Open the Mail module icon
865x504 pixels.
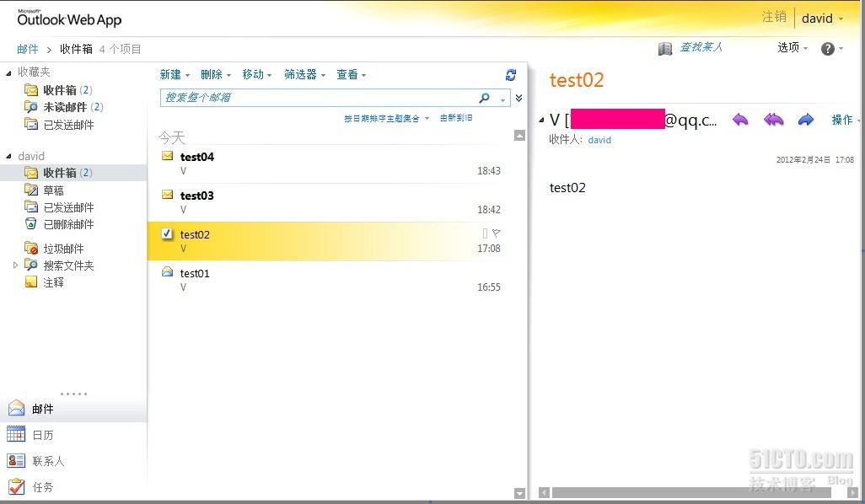[x=16, y=408]
